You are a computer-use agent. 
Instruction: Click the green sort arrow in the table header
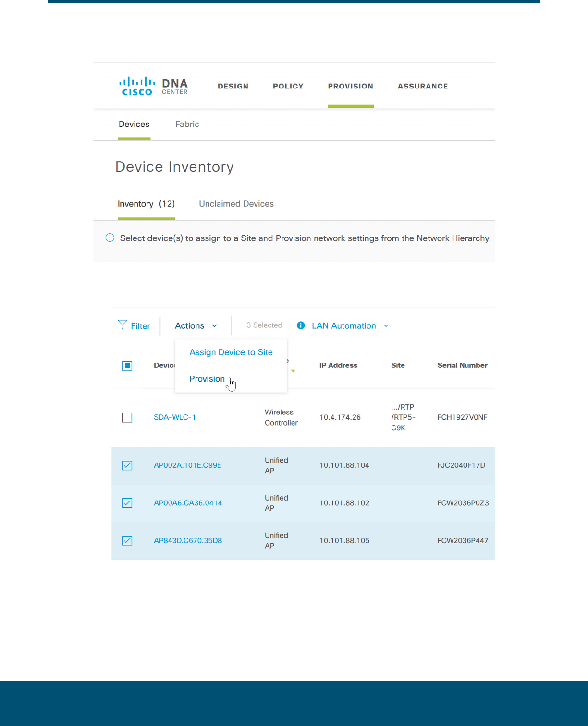[x=293, y=371]
